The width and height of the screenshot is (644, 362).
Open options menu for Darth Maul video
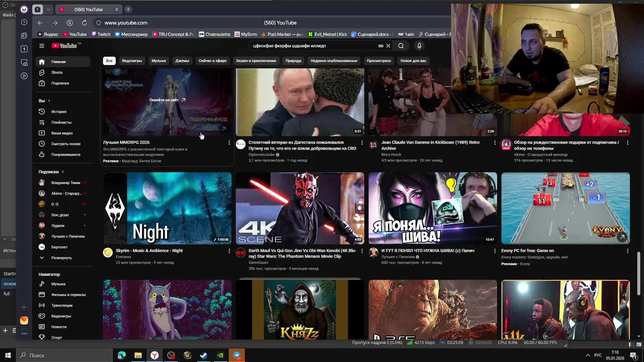[x=362, y=251]
